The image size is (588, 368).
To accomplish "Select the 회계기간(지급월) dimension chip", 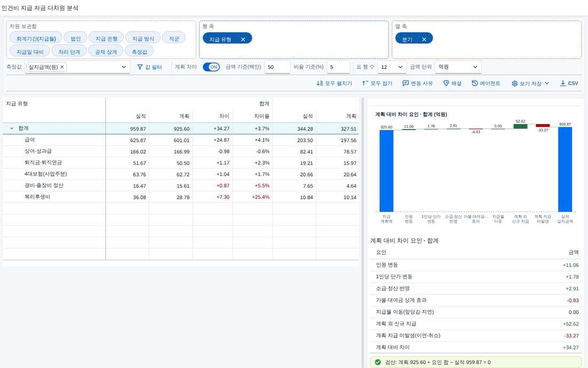I will pyautogui.click(x=36, y=39).
